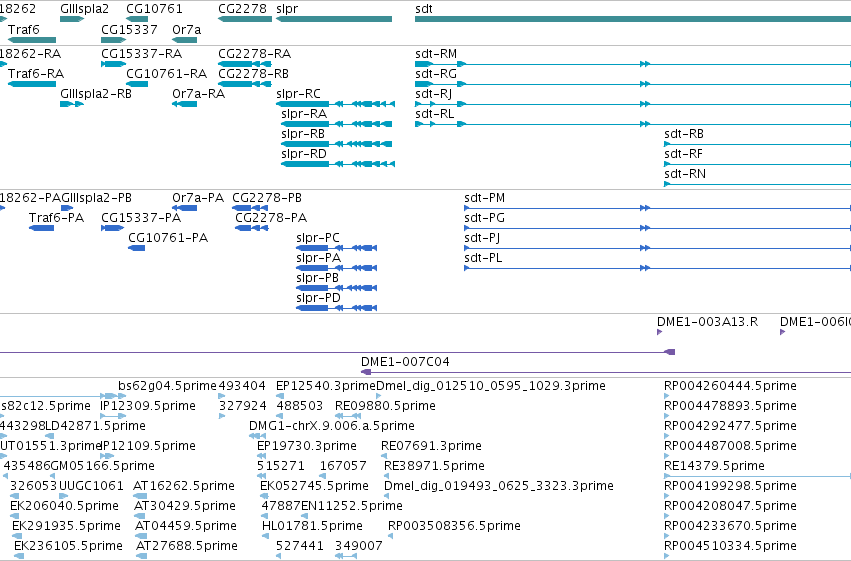
Task: Select the EK206040.5prime EST label
Action: tap(65, 506)
